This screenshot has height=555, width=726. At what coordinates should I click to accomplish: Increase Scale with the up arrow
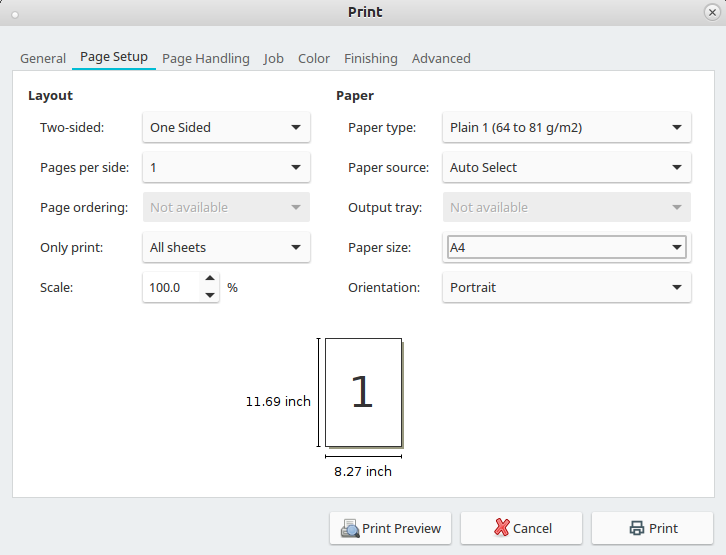pyautogui.click(x=210, y=280)
